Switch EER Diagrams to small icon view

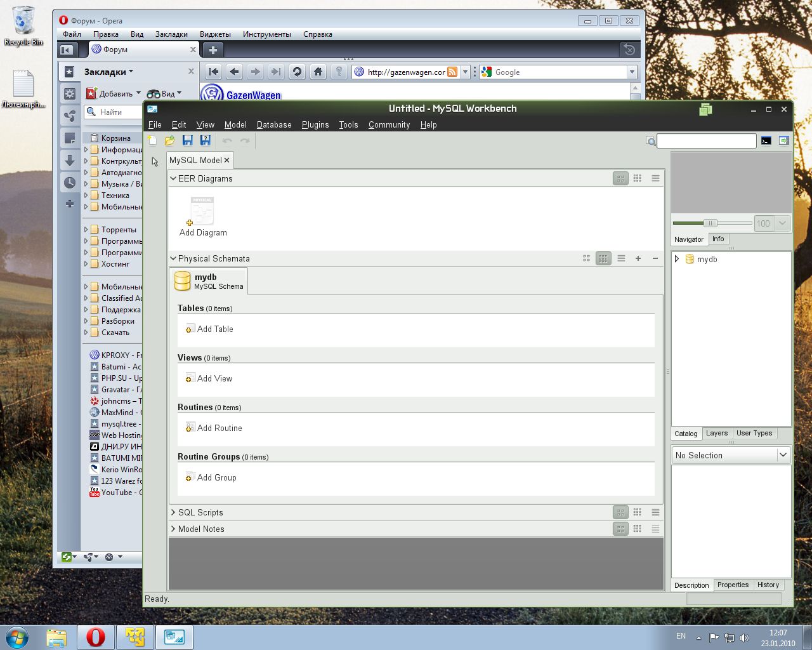pyautogui.click(x=638, y=178)
